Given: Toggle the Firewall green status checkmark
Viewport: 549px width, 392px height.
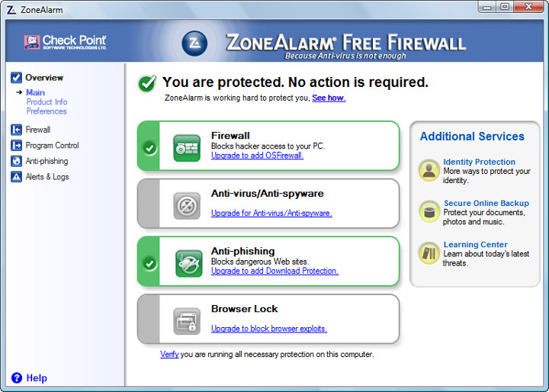Looking at the screenshot, I should tap(149, 147).
